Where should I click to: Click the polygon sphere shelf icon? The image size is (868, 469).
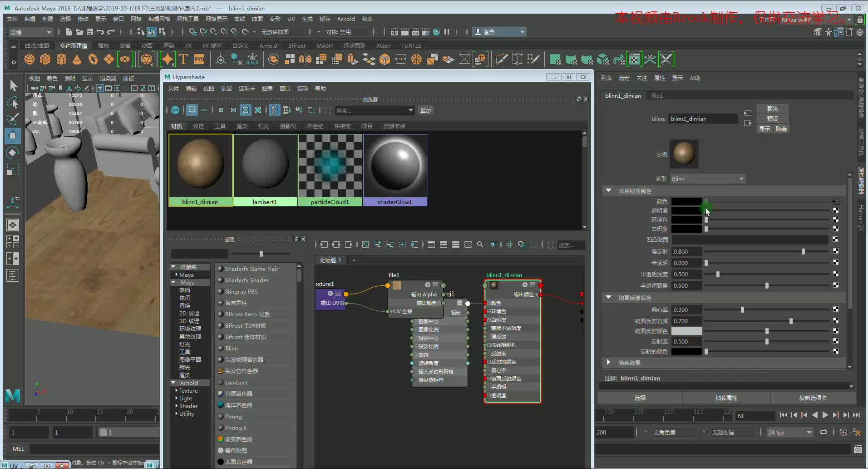tap(30, 59)
